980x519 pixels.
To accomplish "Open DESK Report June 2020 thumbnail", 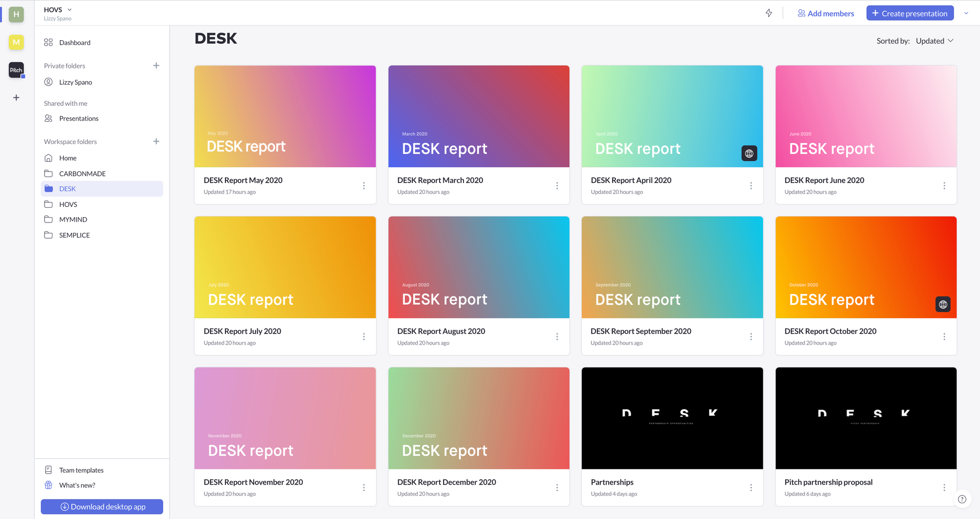I will (866, 117).
